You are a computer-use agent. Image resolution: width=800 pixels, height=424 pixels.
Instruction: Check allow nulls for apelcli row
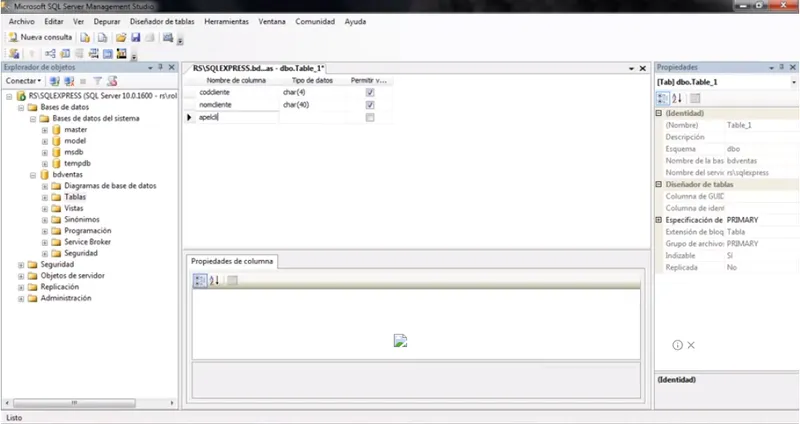370,117
